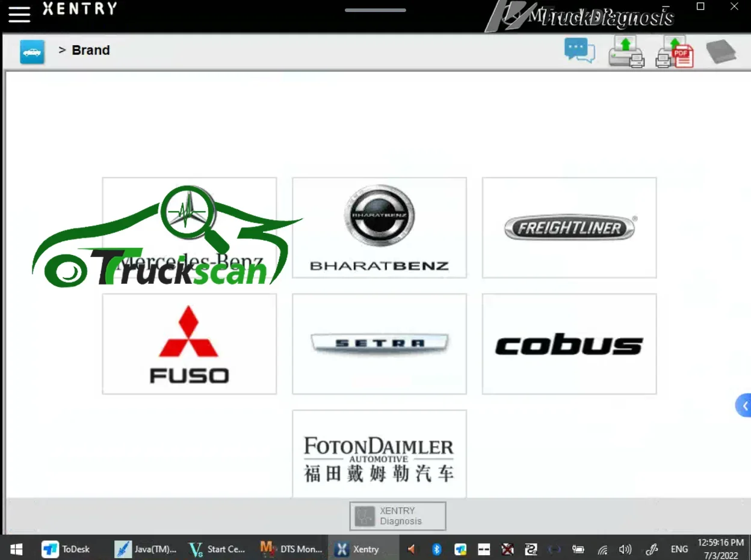751x560 pixels.
Task: Click the print report toolbar icon
Action: coord(626,51)
